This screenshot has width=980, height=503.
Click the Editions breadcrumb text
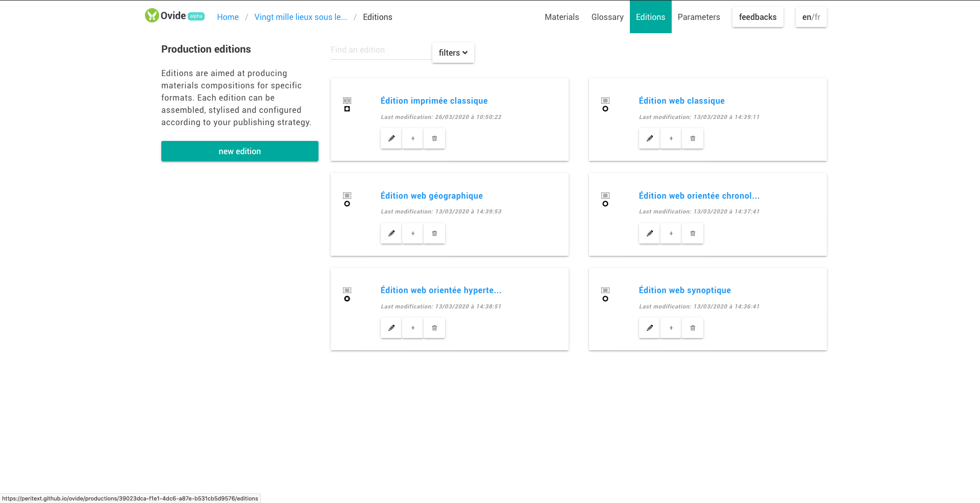pyautogui.click(x=378, y=17)
